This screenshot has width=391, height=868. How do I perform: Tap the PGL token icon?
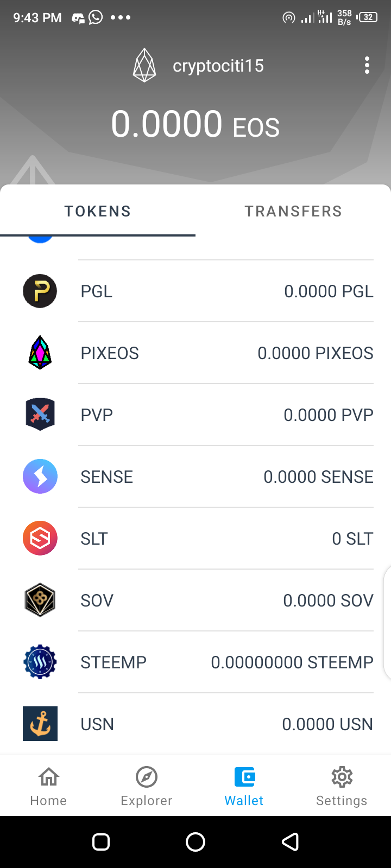pyautogui.click(x=40, y=291)
